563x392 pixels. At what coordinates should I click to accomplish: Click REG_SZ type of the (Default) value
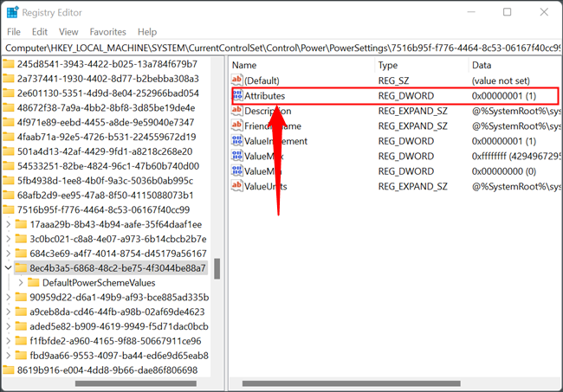tap(393, 80)
